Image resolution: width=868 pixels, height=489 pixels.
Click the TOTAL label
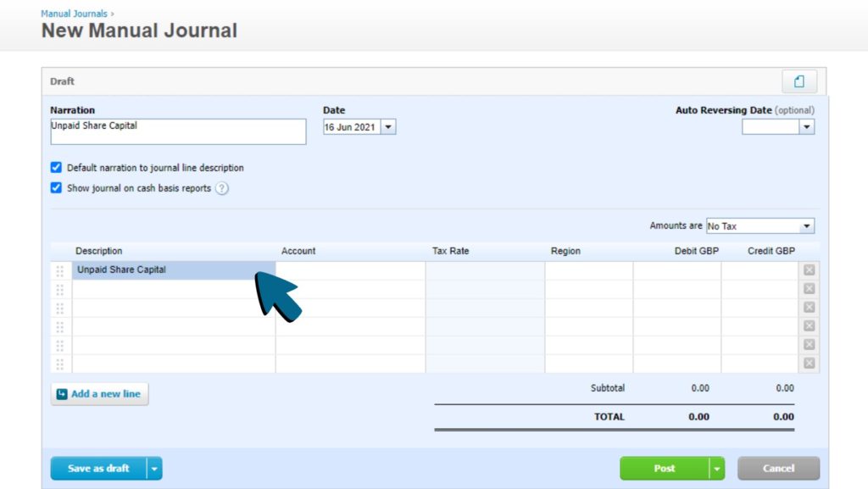[609, 416]
